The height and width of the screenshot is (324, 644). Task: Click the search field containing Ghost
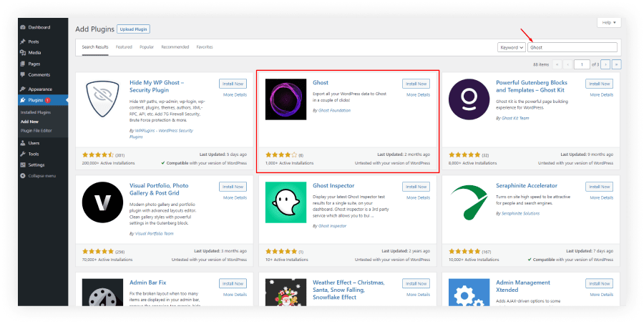click(x=572, y=47)
